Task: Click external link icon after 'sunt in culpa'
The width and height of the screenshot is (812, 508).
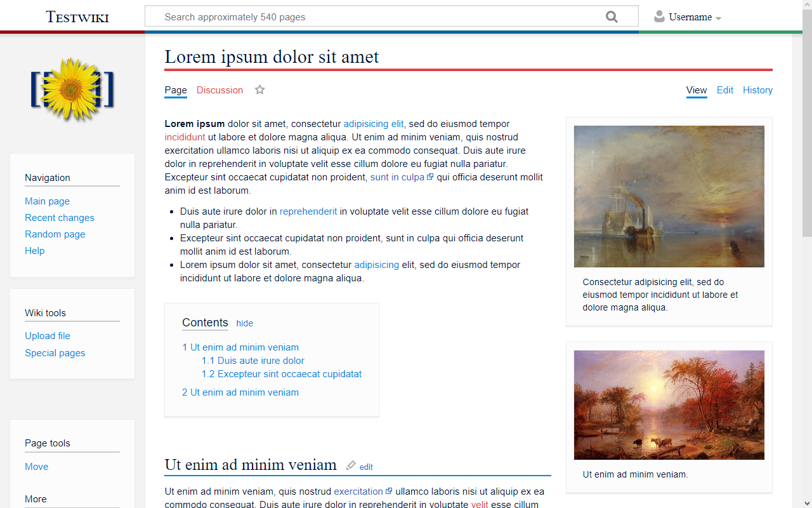Action: (x=430, y=177)
